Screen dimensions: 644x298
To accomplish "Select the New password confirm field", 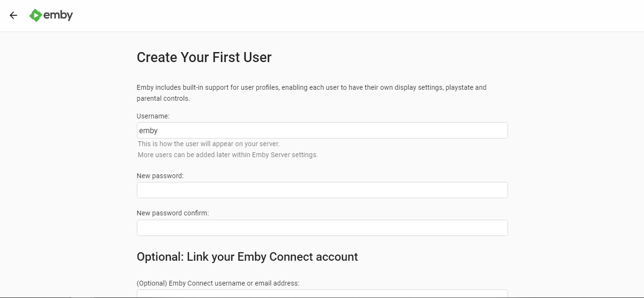I will (322, 228).
